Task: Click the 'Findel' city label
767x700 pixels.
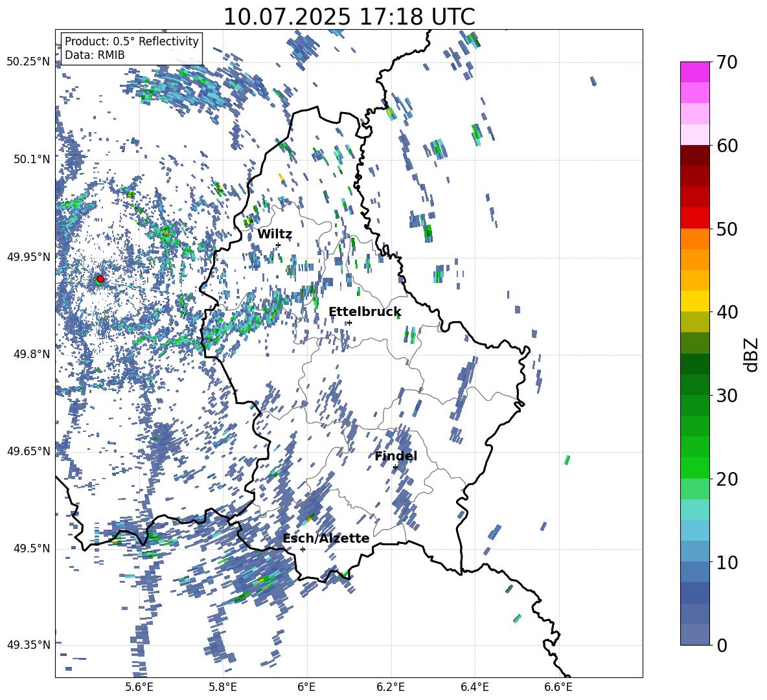Action: [396, 456]
